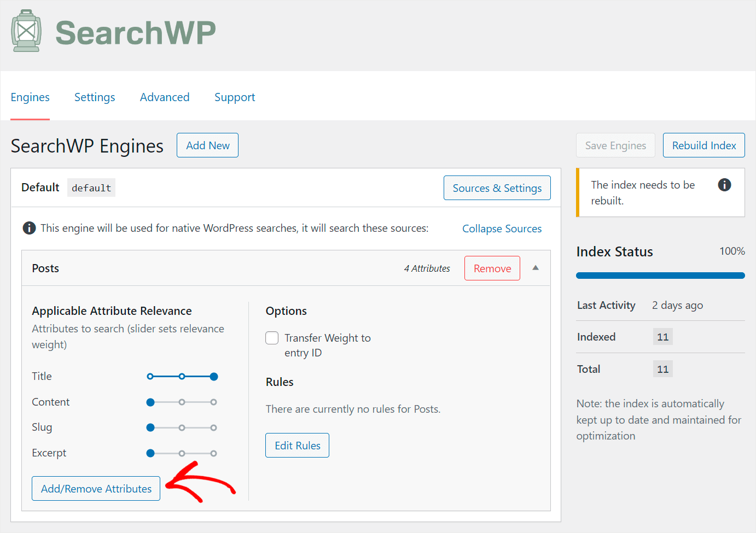Click the 'Applicable Attribute Relevance' heading
Viewport: 756px width, 533px height.
[x=112, y=311]
